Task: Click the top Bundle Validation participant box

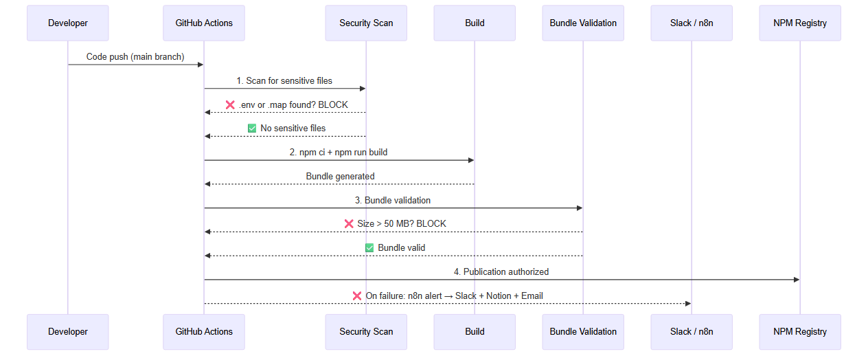Action: 583,23
